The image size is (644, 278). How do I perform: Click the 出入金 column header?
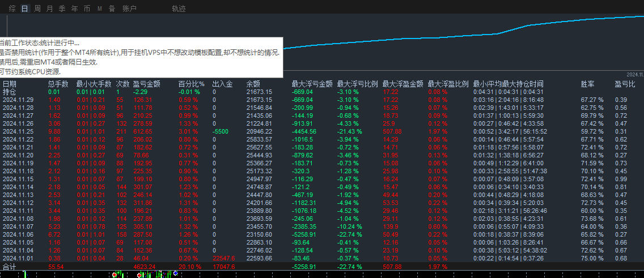coord(223,84)
